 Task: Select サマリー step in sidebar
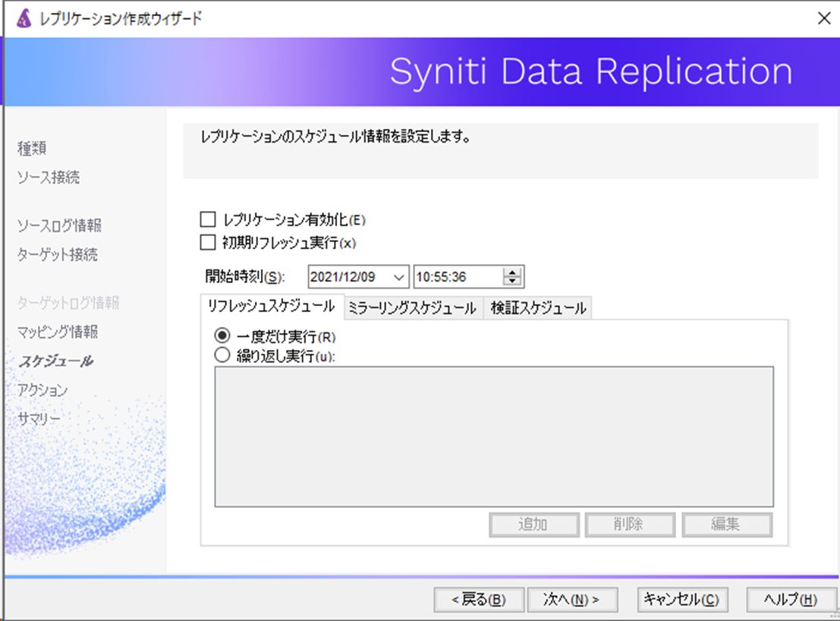click(39, 418)
